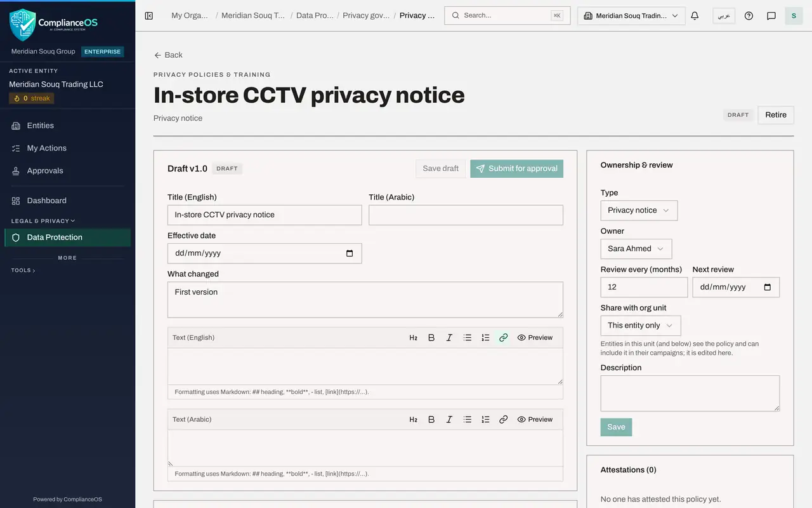Toggle the sidebar collapse icon

tap(149, 16)
